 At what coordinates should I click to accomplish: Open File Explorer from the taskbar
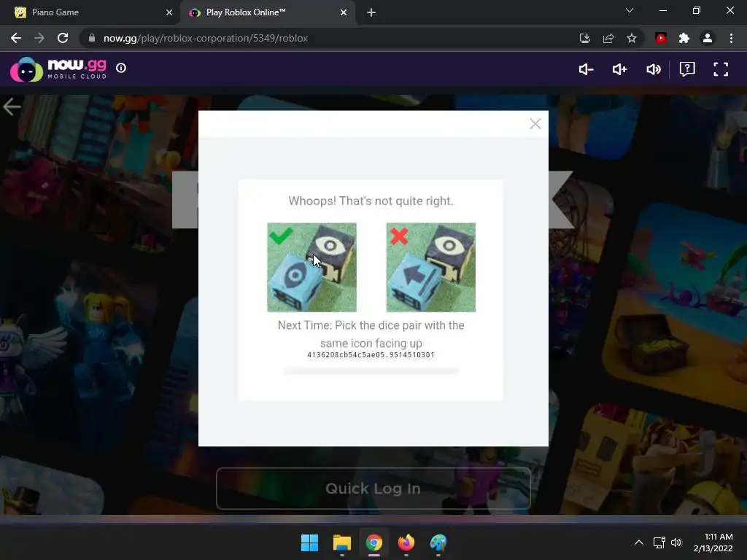[341, 542]
